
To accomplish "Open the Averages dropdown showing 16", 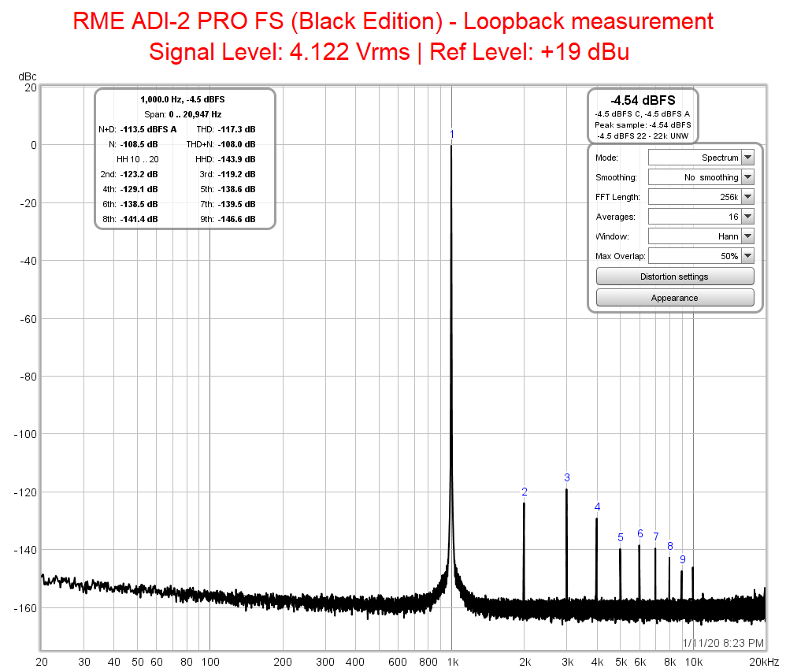I will click(701, 217).
